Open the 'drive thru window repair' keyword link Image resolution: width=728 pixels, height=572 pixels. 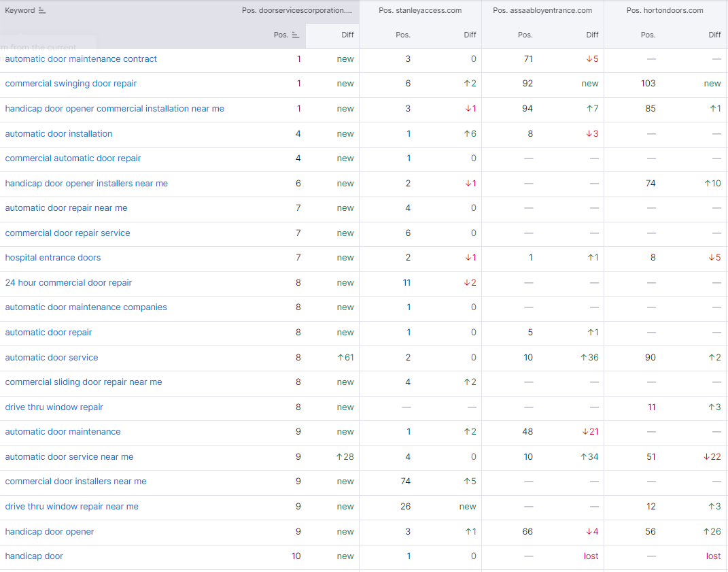[x=54, y=407]
